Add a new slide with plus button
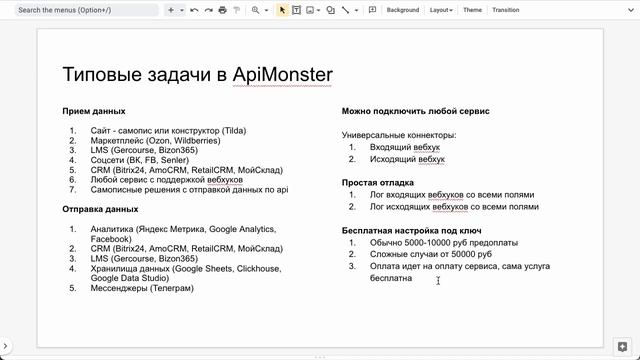 (171, 10)
